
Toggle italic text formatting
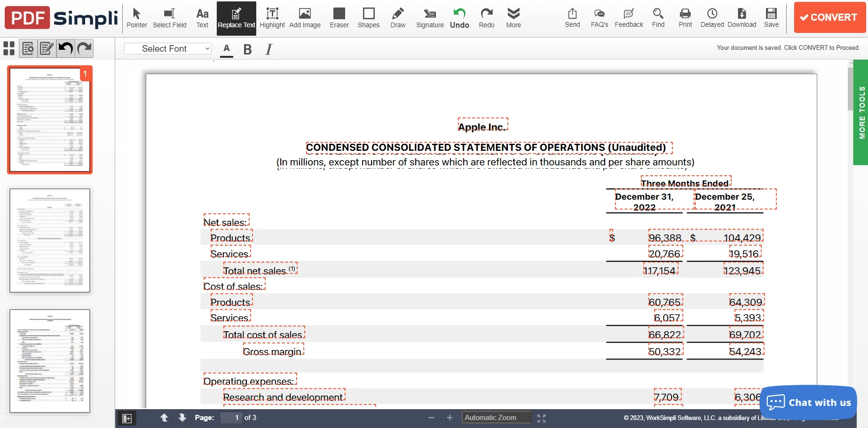tap(268, 49)
